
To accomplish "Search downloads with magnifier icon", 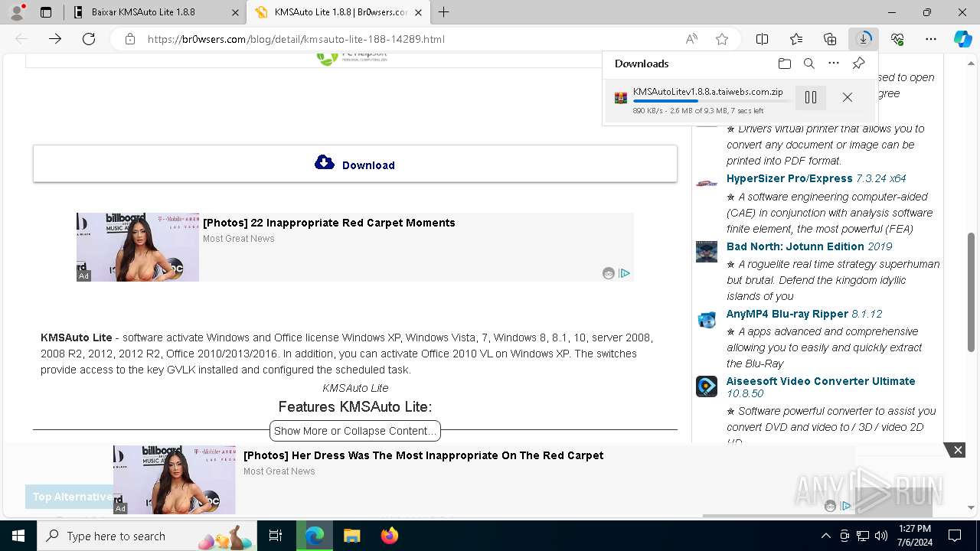I will 809,64.
